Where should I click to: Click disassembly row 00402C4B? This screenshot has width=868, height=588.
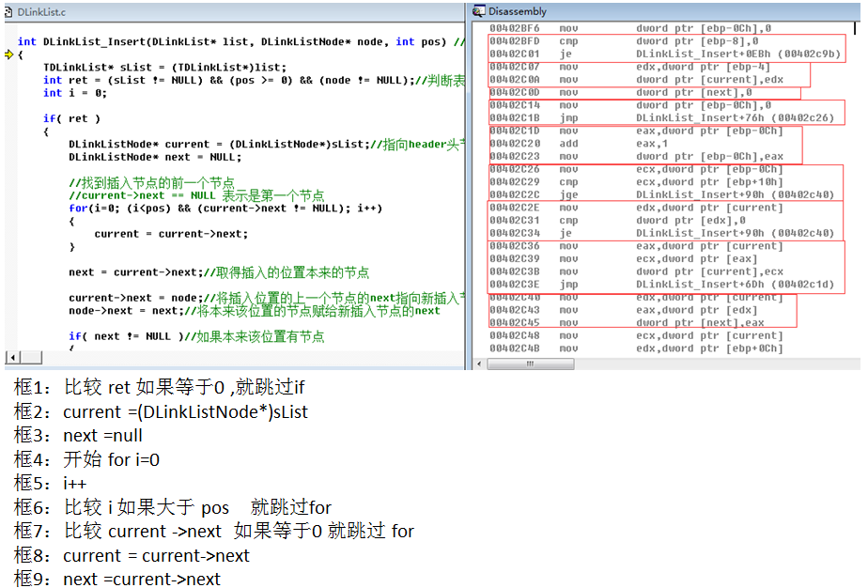click(x=637, y=348)
